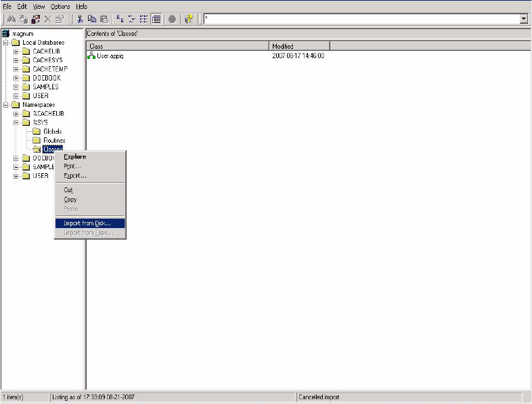Expand the DOCBOOK database node
532x404 pixels.
[16, 78]
